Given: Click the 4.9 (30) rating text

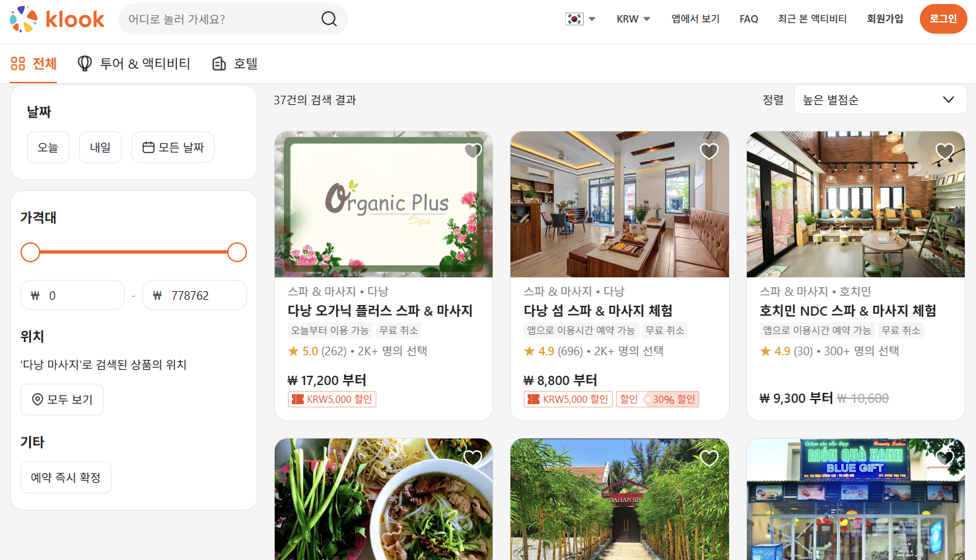Looking at the screenshot, I should click(786, 351).
